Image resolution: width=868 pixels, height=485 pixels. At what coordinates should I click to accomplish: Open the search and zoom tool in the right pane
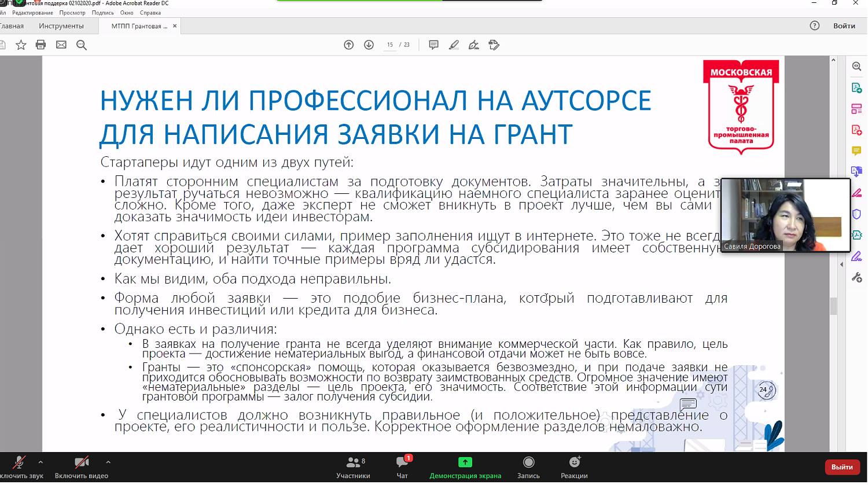856,67
